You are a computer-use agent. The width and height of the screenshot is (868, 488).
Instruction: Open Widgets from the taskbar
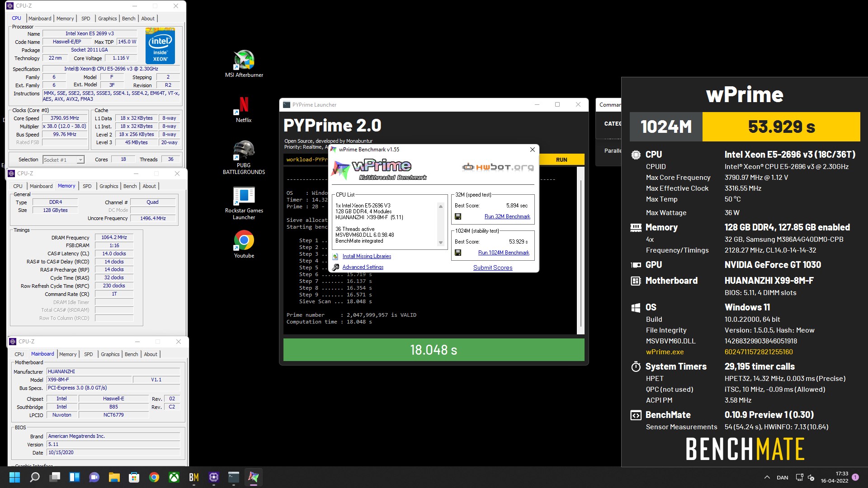click(x=75, y=477)
